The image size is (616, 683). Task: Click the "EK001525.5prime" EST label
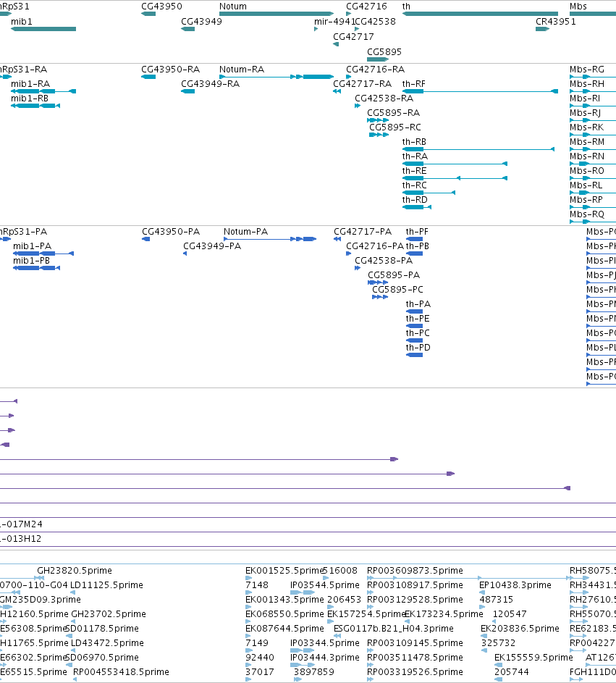pos(284,571)
